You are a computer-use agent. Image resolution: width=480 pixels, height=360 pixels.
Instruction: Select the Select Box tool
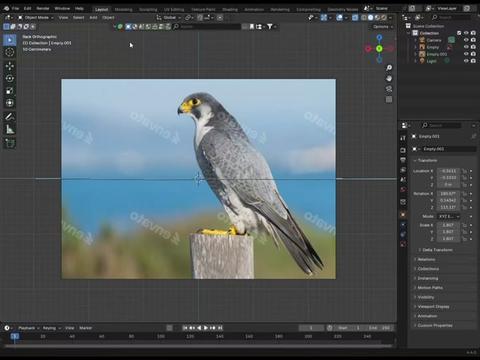click(x=10, y=40)
